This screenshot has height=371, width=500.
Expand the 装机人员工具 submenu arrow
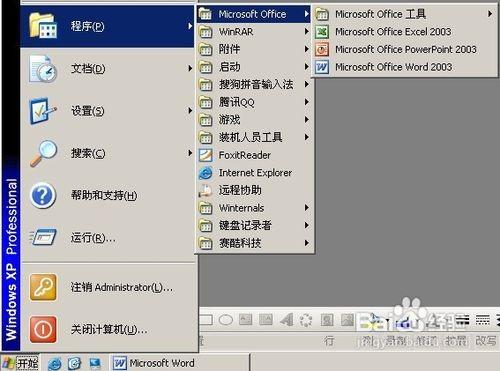(306, 137)
